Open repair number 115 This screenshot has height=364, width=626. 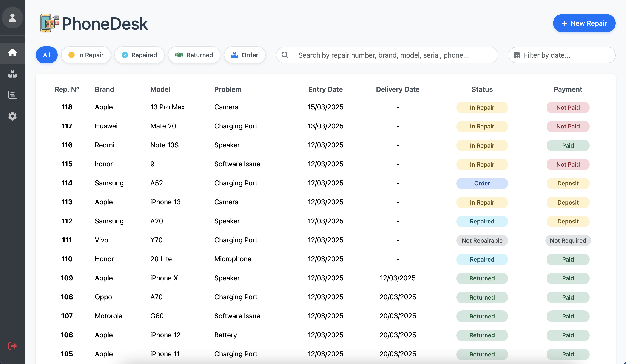point(325,164)
